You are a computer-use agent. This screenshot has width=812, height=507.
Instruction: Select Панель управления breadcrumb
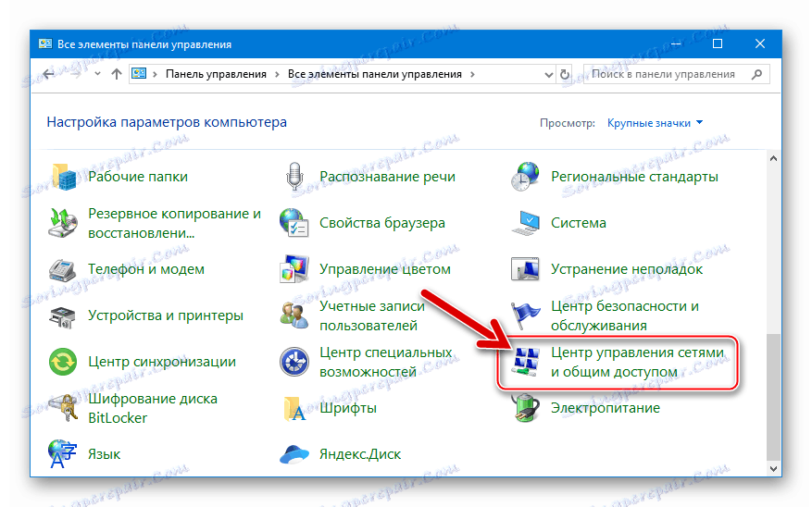pyautogui.click(x=216, y=74)
